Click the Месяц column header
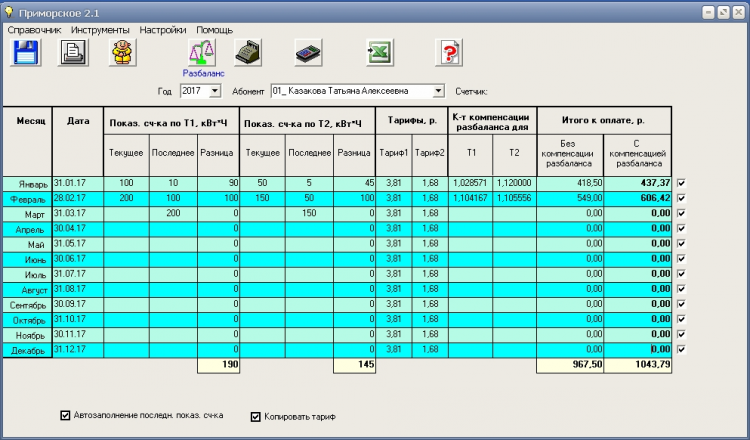Image resolution: width=750 pixels, height=440 pixels. tap(27, 141)
